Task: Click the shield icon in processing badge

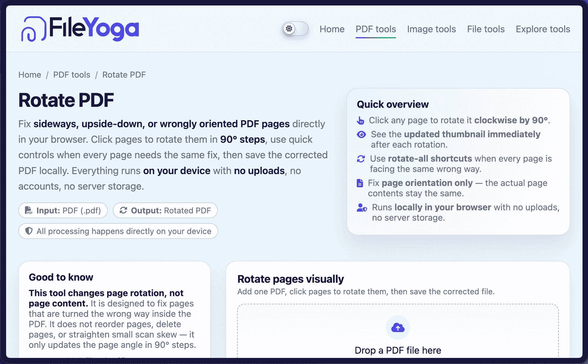Action: 29,231
